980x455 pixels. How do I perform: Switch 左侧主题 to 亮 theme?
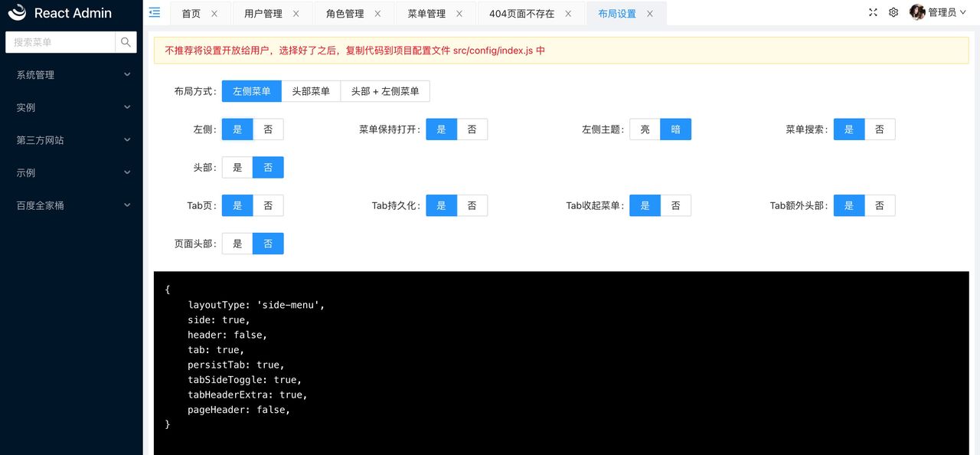(x=645, y=129)
